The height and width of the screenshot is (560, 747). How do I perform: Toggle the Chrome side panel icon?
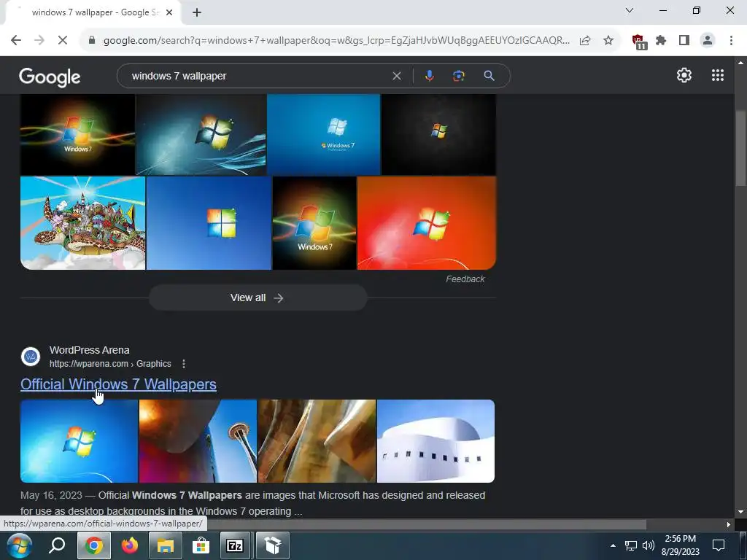point(684,41)
